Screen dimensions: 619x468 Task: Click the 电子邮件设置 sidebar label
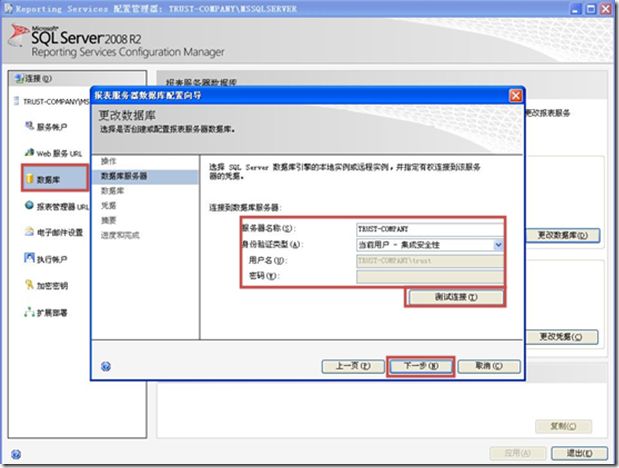point(60,232)
